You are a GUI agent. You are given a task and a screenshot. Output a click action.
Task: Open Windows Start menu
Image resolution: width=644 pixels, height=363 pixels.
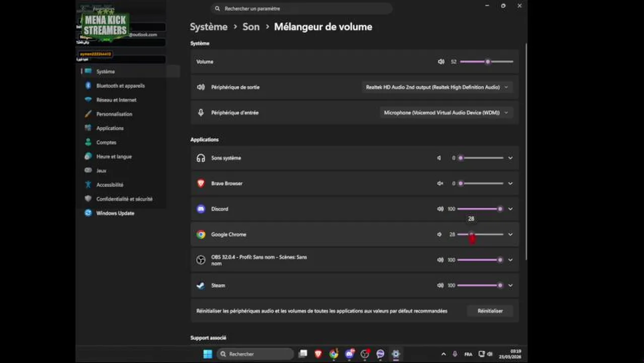pos(208,354)
